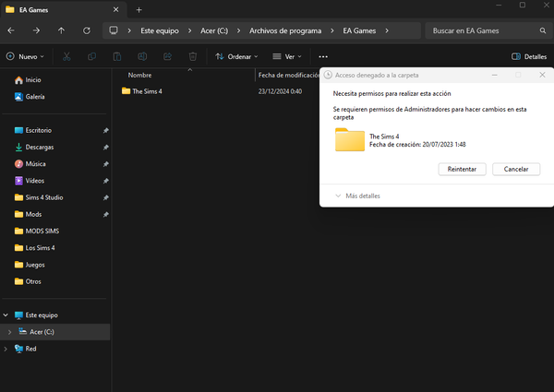This screenshot has width=554, height=392.
Task: Open the MODS SIMS folder shortcut
Action: [x=37, y=232]
